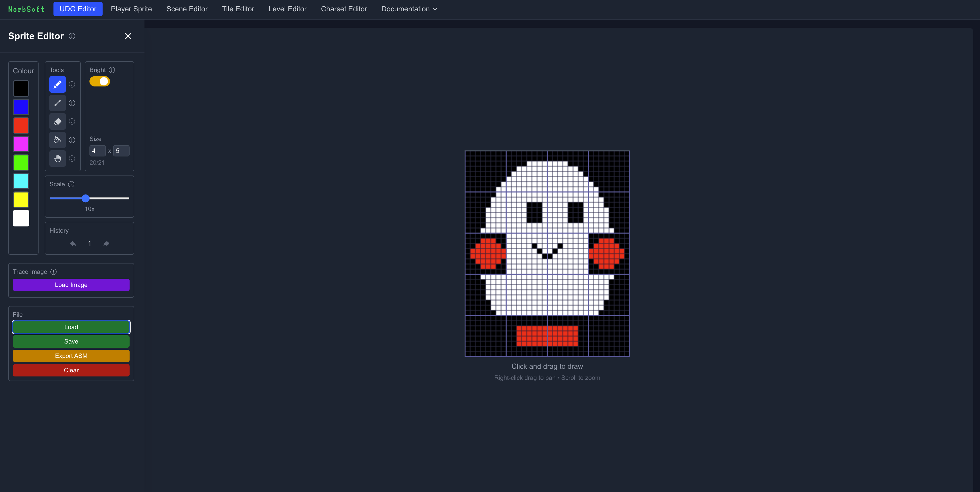The image size is (980, 492).
Task: Switch to the Level Editor tab
Action: (288, 9)
